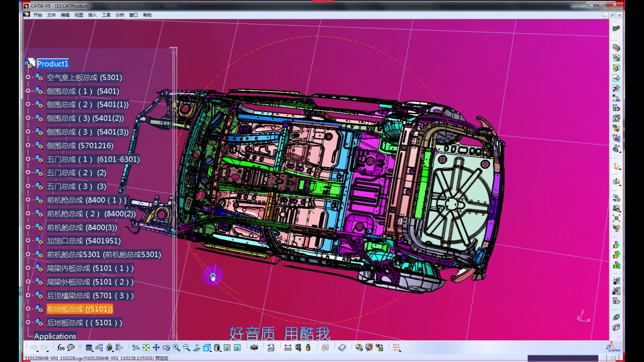This screenshot has width=644, height=362.
Task: Expand the 空气室上板总成 (5301) node
Action: [28, 77]
